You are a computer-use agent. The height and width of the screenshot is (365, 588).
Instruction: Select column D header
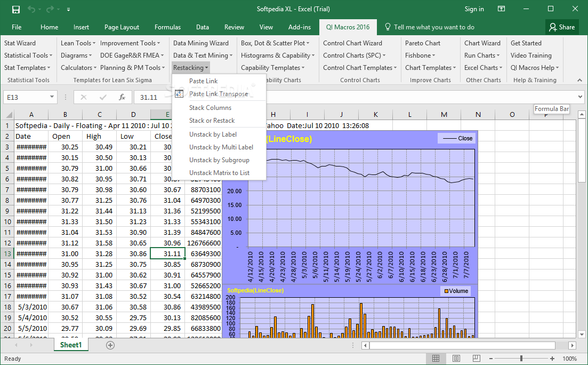133,115
